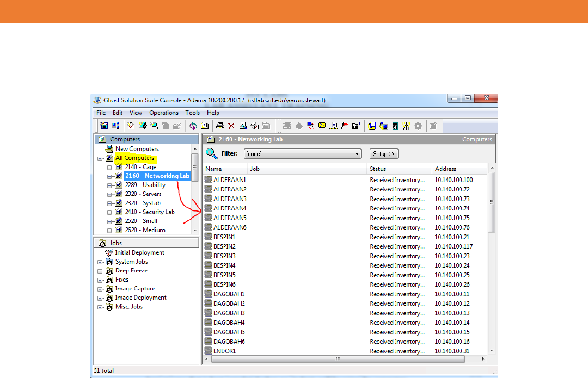Viewport: 588px width, 378px height.
Task: Click the icon beside 2140 - Cage
Action: point(119,167)
